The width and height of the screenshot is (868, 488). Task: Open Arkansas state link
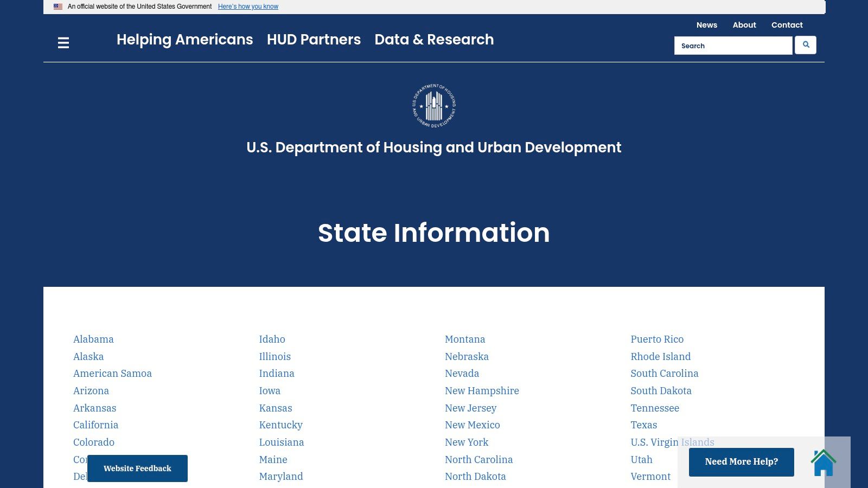click(94, 408)
